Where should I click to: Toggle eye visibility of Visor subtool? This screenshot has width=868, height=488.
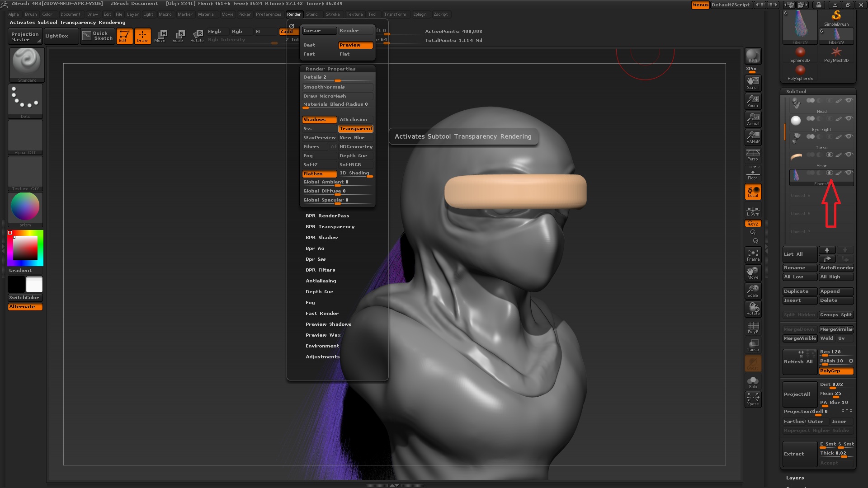click(849, 155)
